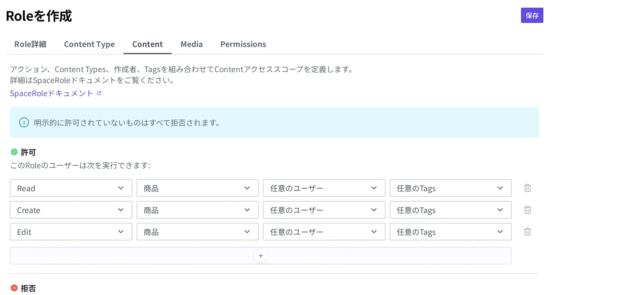Open 任意のユーザー dropdown in Create row

click(x=324, y=210)
